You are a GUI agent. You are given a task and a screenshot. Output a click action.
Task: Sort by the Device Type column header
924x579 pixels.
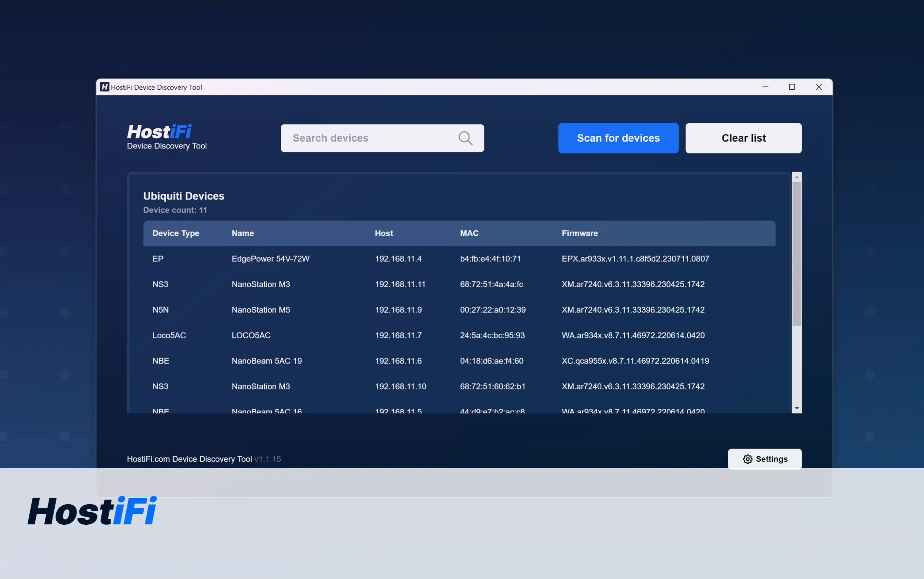pos(176,233)
